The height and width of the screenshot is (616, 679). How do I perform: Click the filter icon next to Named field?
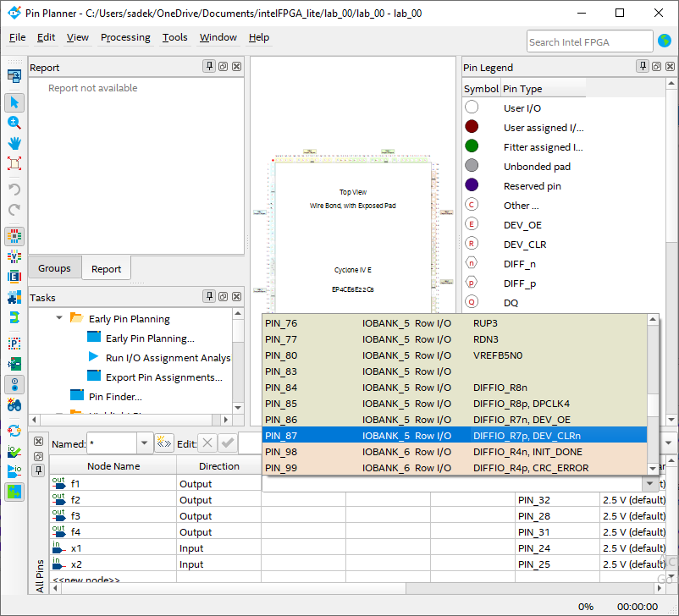(164, 443)
